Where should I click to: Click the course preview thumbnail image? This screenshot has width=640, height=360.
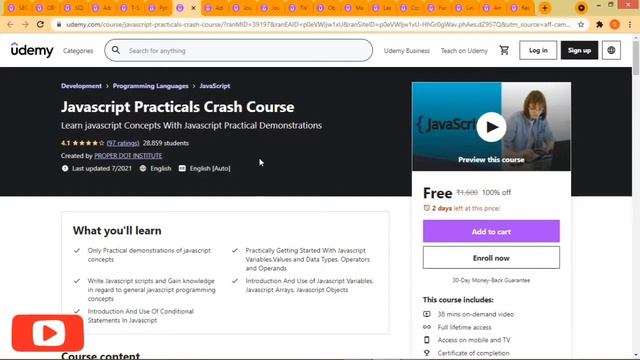(x=491, y=127)
